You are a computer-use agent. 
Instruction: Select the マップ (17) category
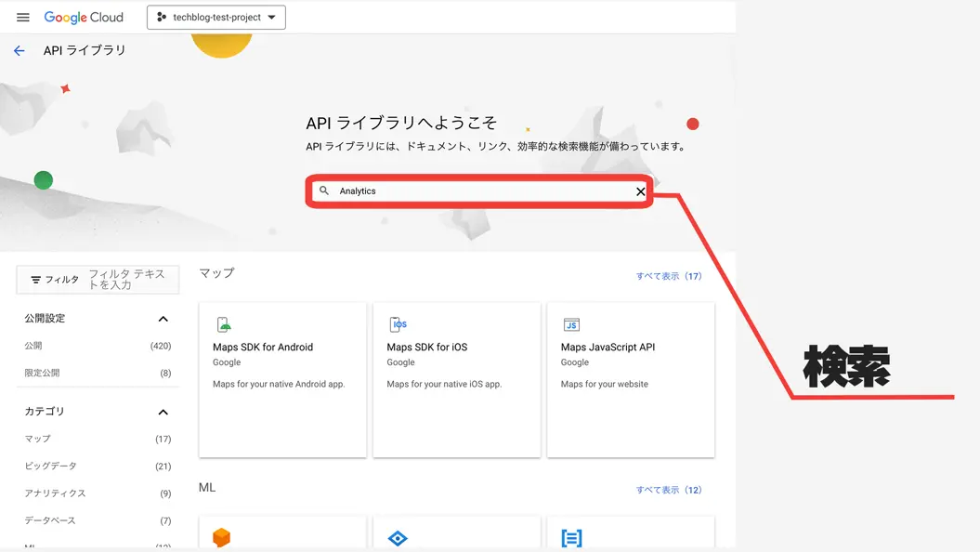click(x=98, y=439)
